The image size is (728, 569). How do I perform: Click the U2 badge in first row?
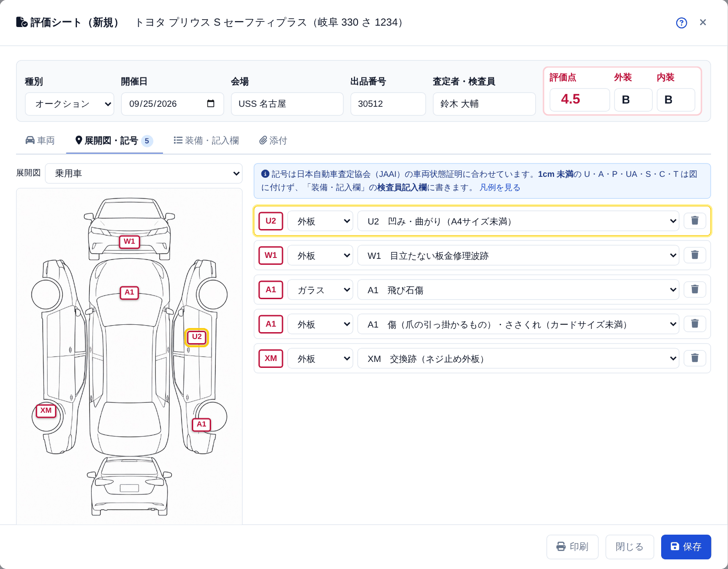point(271,221)
